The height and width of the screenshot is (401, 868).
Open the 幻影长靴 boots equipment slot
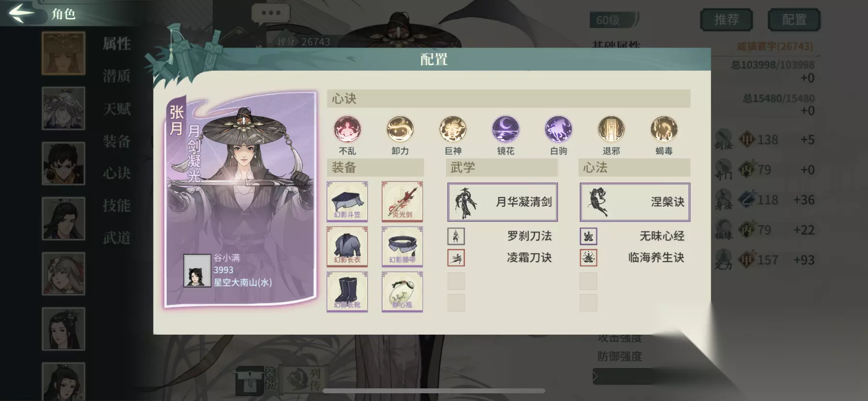point(347,292)
